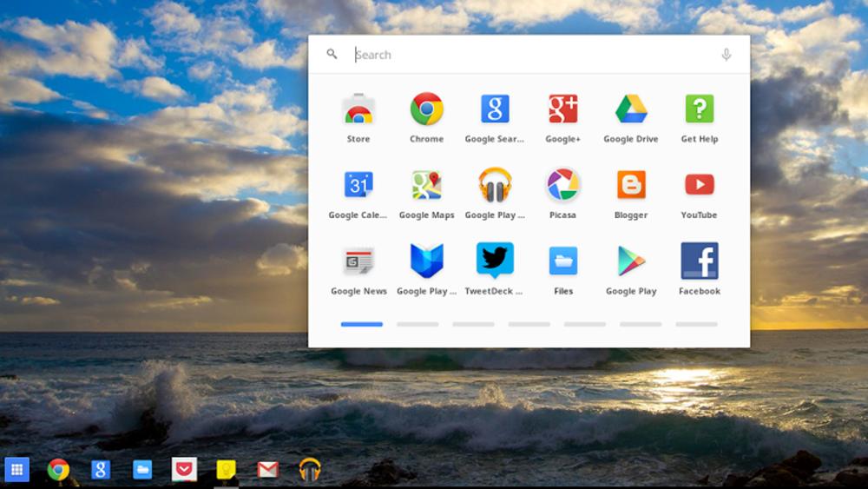
Task: Open Google Maps app
Action: pos(426,185)
